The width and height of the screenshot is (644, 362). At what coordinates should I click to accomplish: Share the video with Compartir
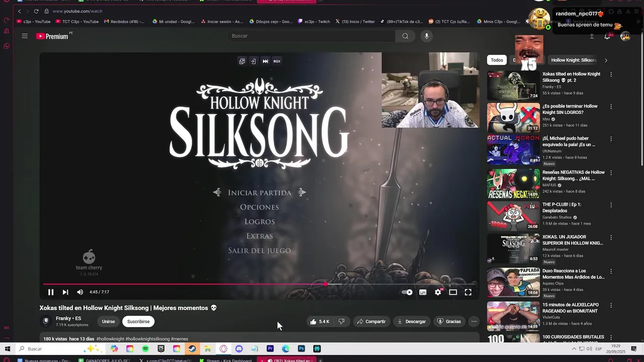click(x=371, y=322)
